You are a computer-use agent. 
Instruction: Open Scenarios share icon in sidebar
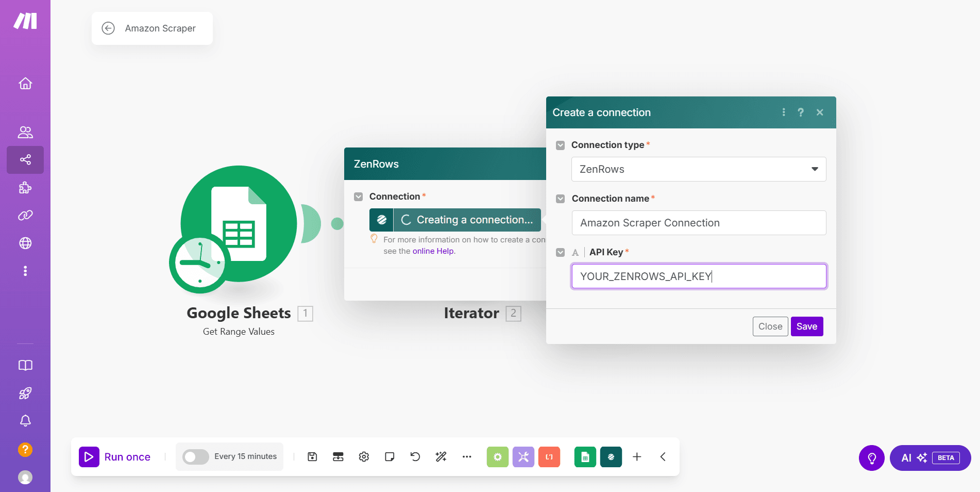pyautogui.click(x=25, y=160)
